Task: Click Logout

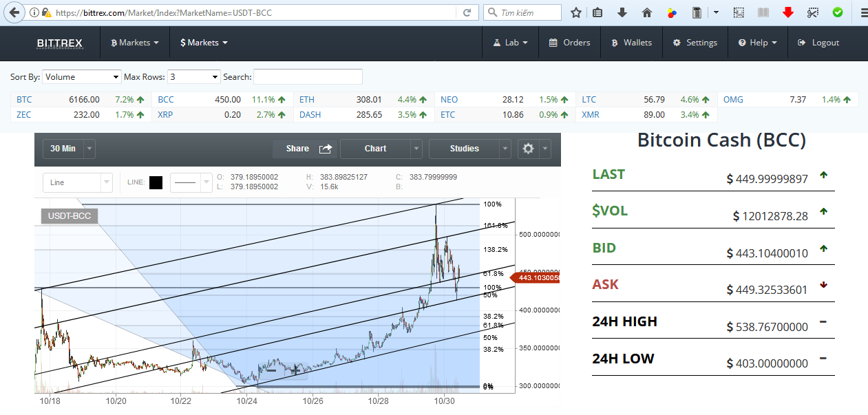Action: click(818, 43)
